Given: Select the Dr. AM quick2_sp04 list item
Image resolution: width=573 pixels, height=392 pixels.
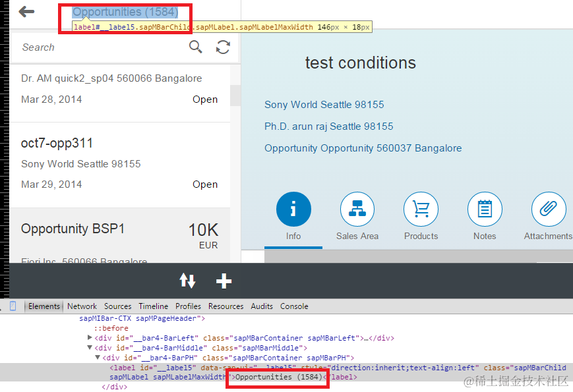Looking at the screenshot, I should tap(120, 93).
